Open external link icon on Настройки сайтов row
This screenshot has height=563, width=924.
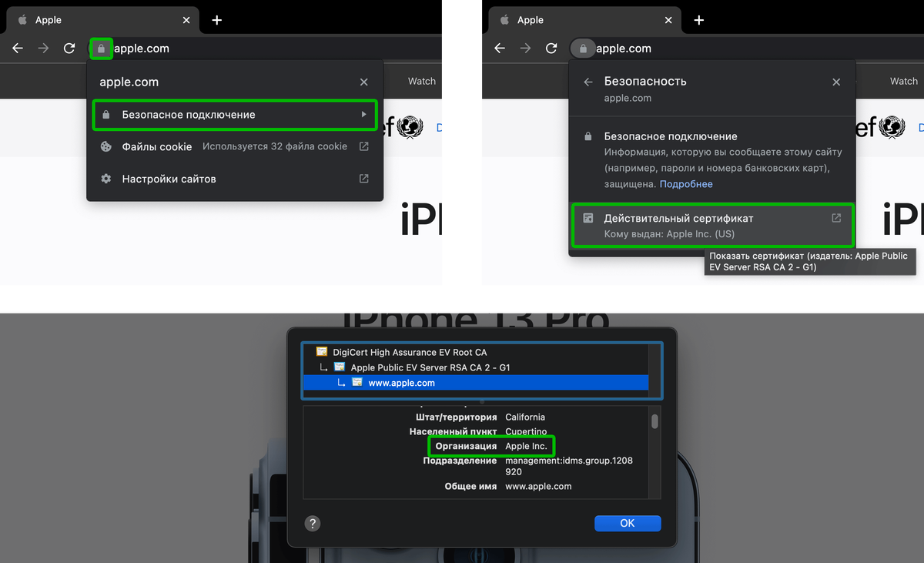(364, 179)
